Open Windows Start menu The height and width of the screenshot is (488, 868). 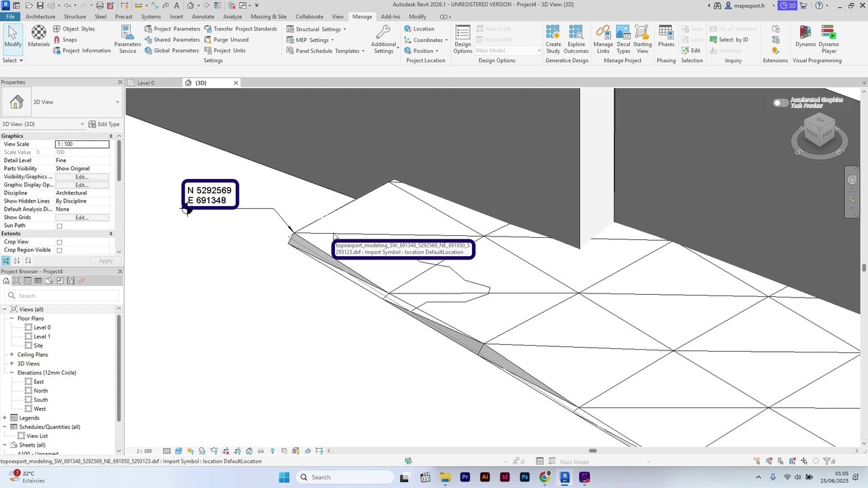[283, 477]
